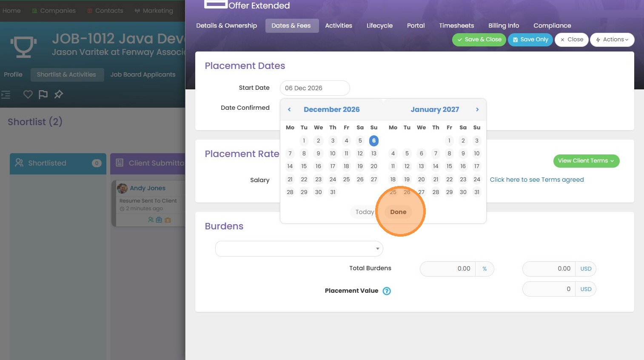Image resolution: width=644 pixels, height=360 pixels.
Task: Click Save & Close button
Action: [479, 40]
